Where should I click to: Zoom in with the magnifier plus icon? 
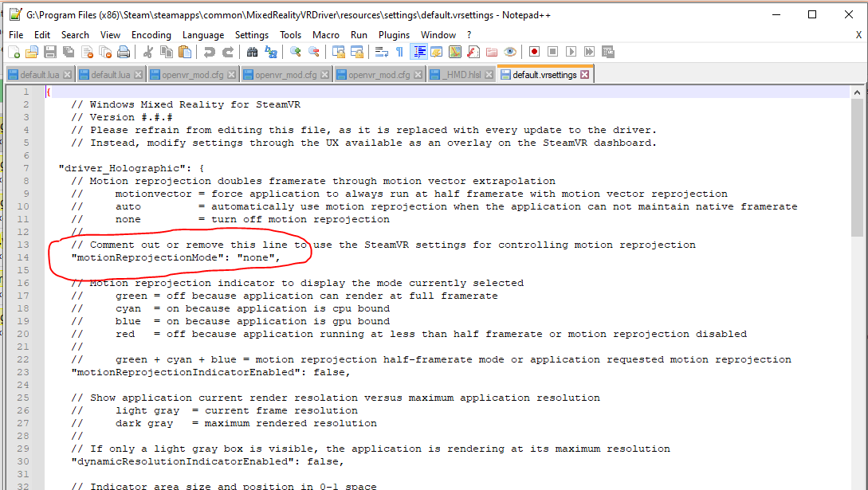pyautogui.click(x=296, y=52)
